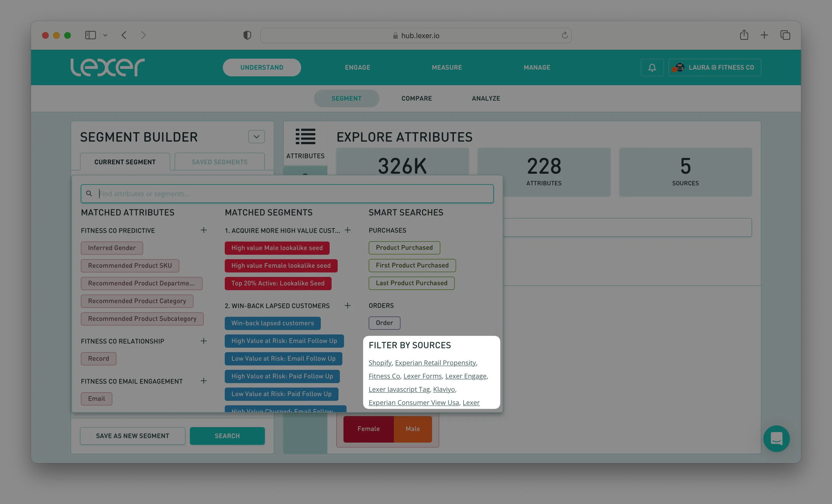Open the chat support bubble icon
Viewport: 832px width, 504px height.
point(776,438)
